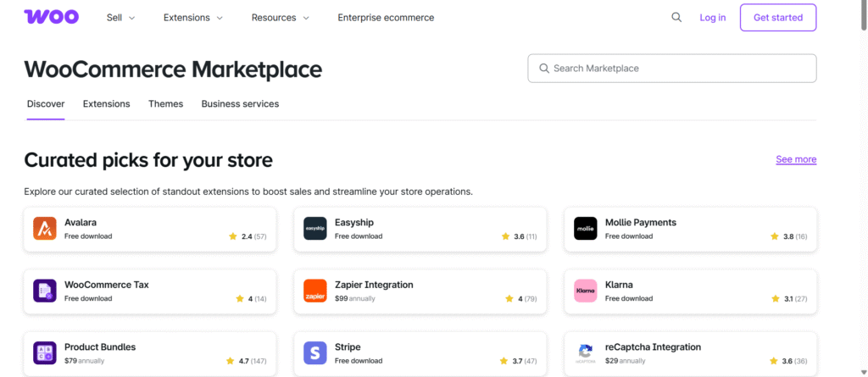Open the Product Bundles title link
The image size is (868, 377).
click(x=100, y=347)
